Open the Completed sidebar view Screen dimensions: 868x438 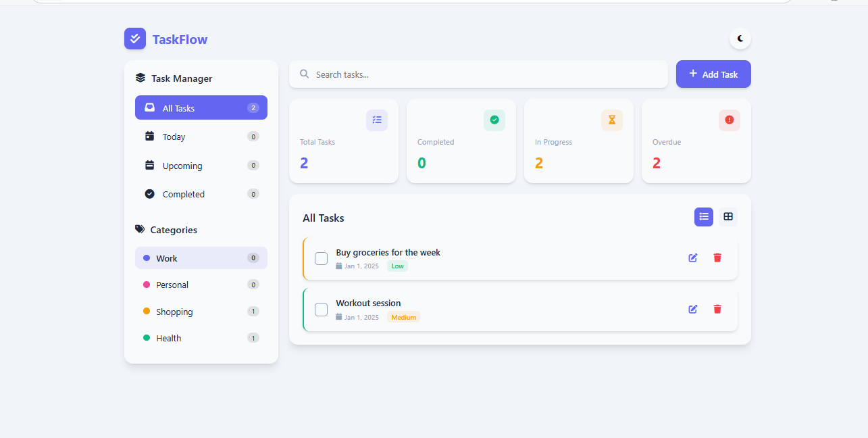coord(201,194)
